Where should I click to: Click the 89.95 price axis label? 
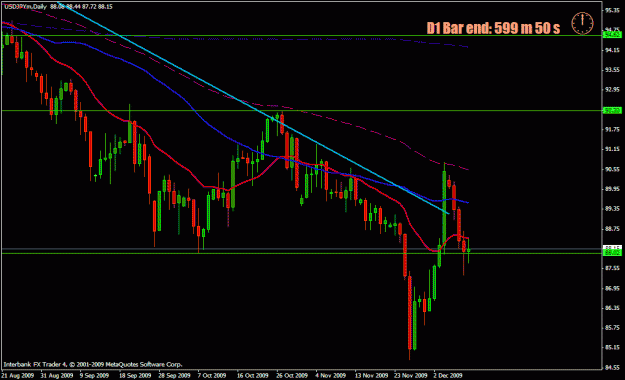612,189
